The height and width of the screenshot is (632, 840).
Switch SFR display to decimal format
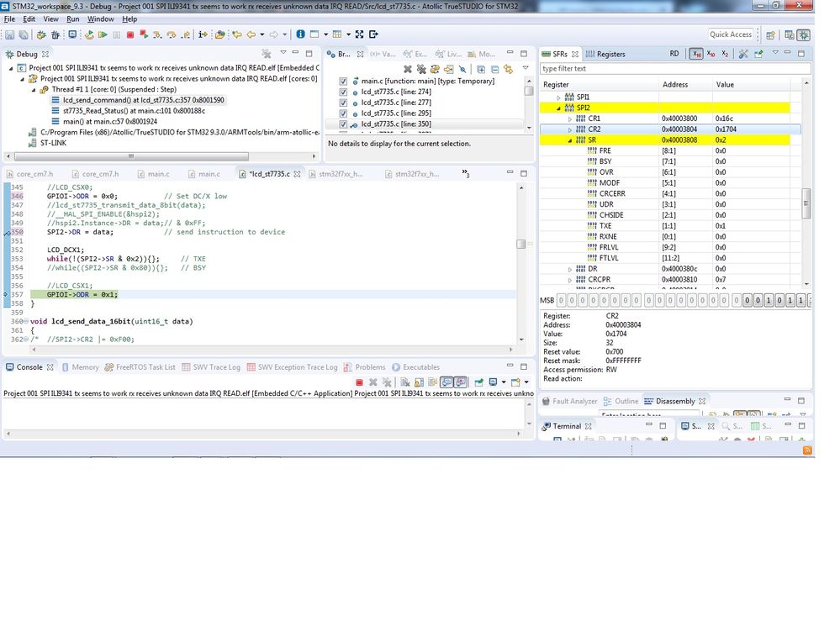(711, 54)
